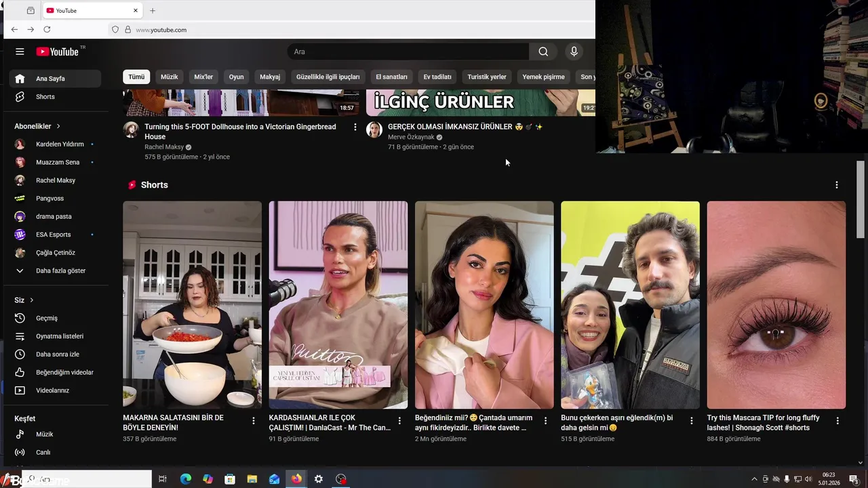The image size is (868, 488).
Task: Open Videolarınız in the sidebar
Action: (55, 390)
